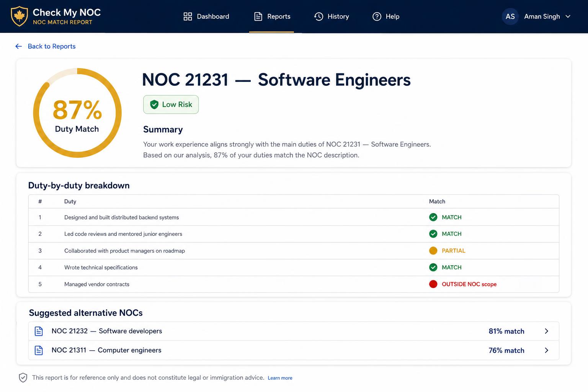Image resolution: width=588 pixels, height=392 pixels.
Task: Open NOC 21311 Computer engineers suggestion
Action: (x=294, y=350)
